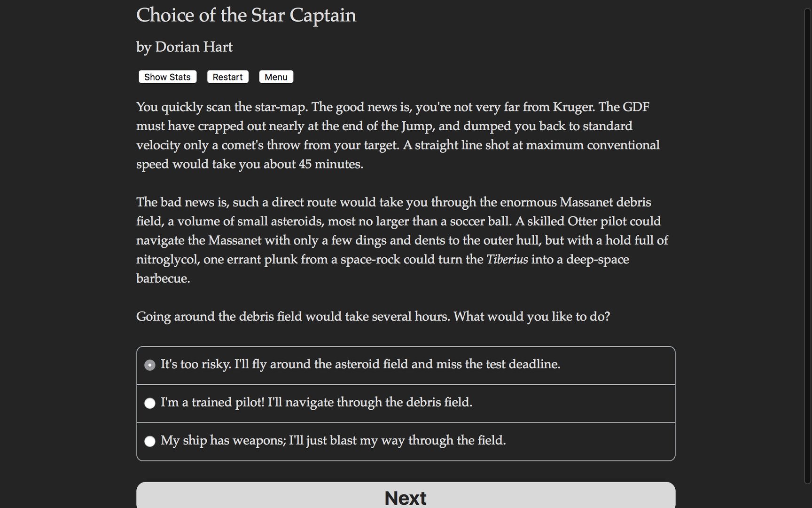Restart the story from the beginning
Viewport: 812px width, 508px height.
227,77
